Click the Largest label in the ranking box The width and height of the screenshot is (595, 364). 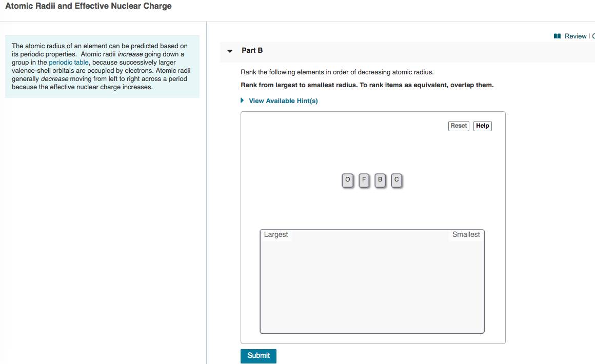pos(276,234)
